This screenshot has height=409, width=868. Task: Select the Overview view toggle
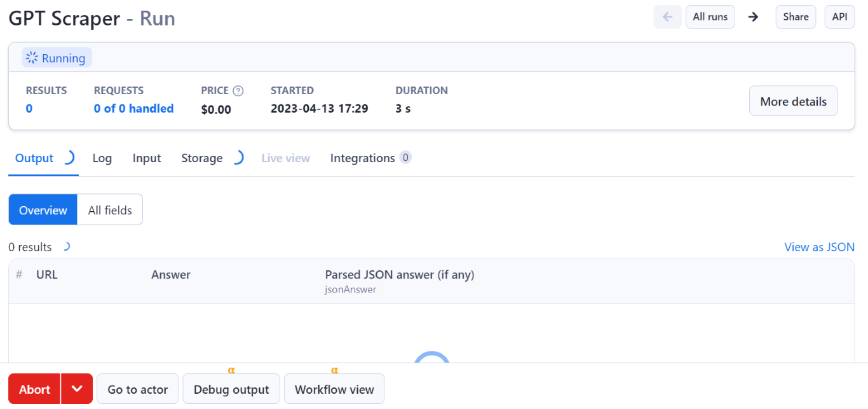43,210
